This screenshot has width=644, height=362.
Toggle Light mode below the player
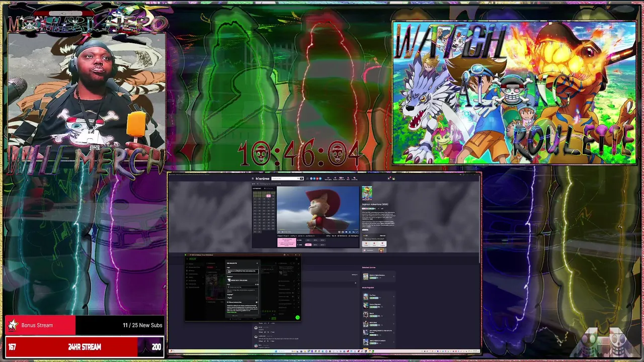point(286,236)
